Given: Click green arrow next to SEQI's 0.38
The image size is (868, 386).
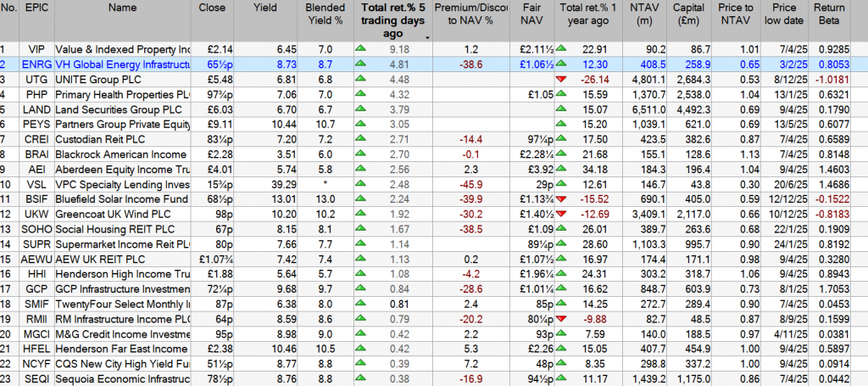Looking at the screenshot, I should pyautogui.click(x=361, y=380).
